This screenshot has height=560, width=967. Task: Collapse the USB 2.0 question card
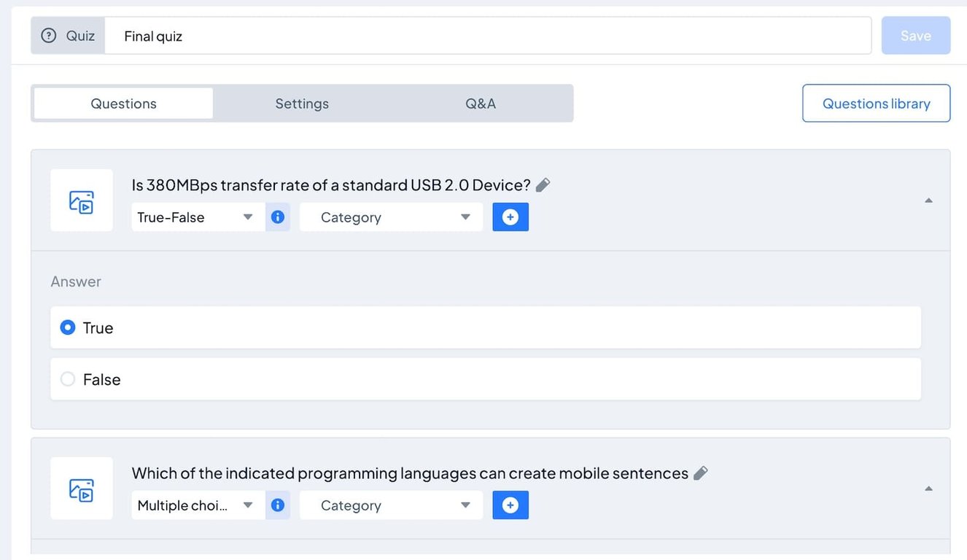pos(928,200)
